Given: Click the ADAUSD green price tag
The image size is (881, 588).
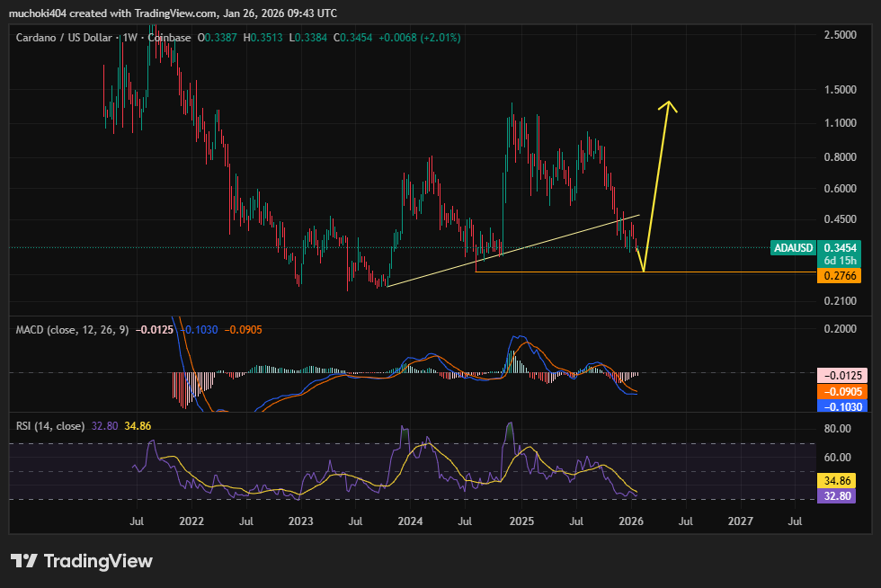Looking at the screenshot, I should pyautogui.click(x=793, y=246).
